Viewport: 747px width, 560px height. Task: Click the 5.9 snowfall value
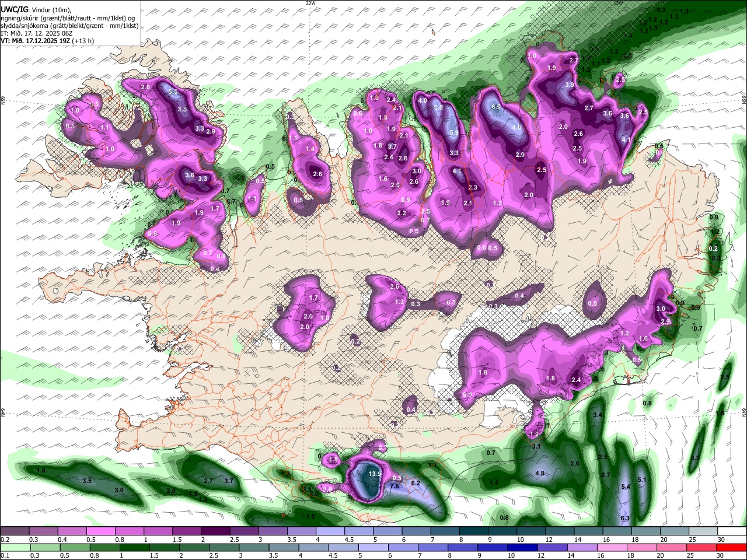coord(454,133)
